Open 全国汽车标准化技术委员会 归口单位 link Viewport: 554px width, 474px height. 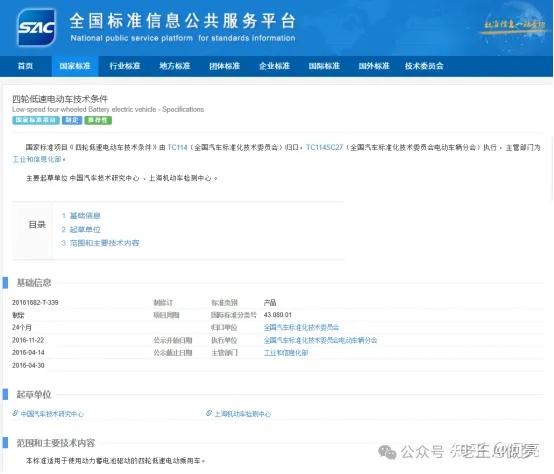coord(301,327)
